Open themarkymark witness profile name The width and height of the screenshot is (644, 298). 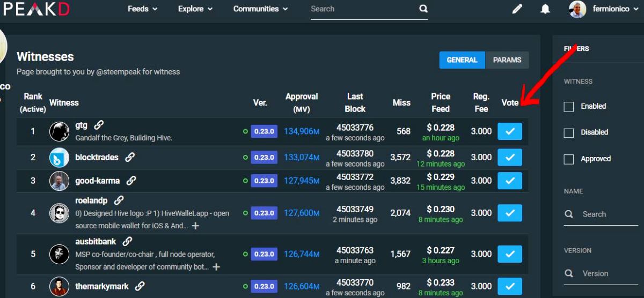(x=102, y=286)
